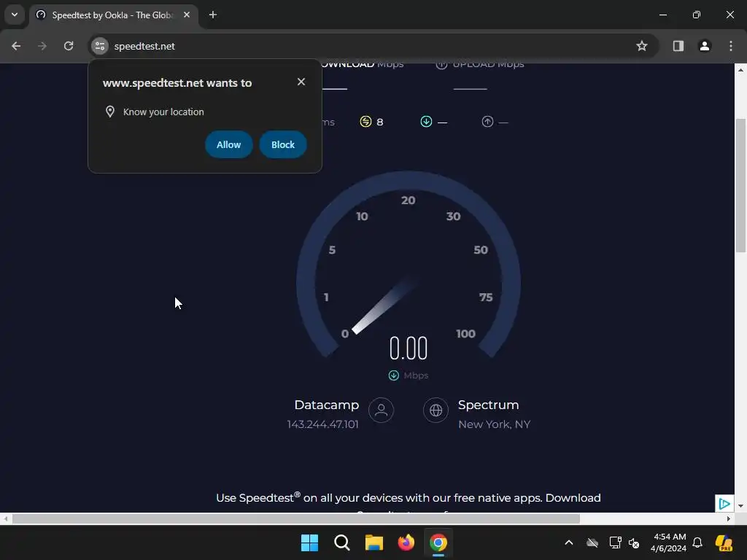Click the Spectrum server name
This screenshot has width=747, height=560.
[x=488, y=405]
